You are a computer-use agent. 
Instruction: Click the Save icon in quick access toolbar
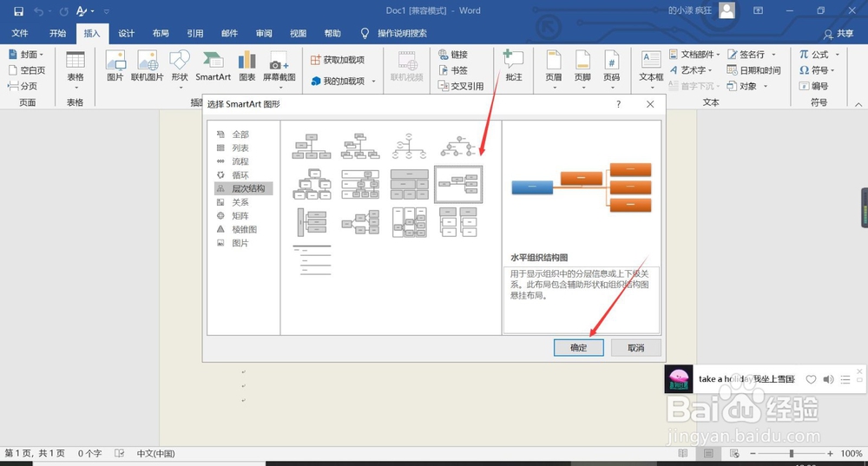pos(18,11)
